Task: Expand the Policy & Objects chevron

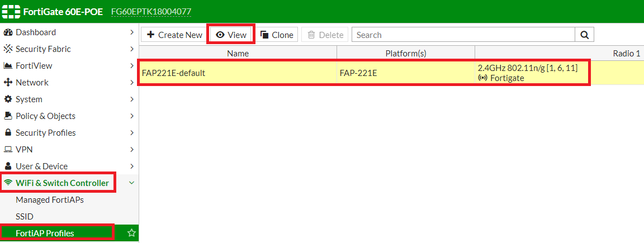Action: (x=131, y=116)
